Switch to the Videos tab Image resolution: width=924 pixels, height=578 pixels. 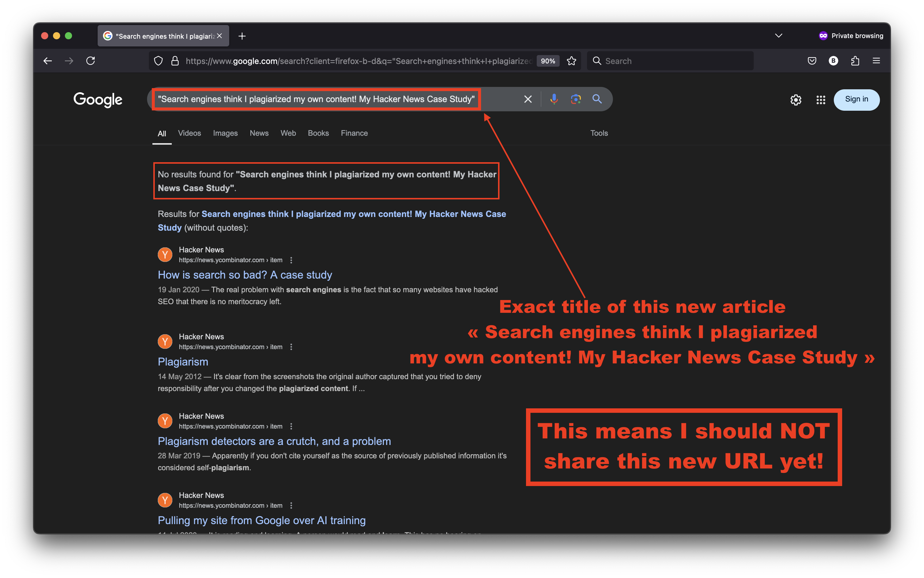[189, 133]
